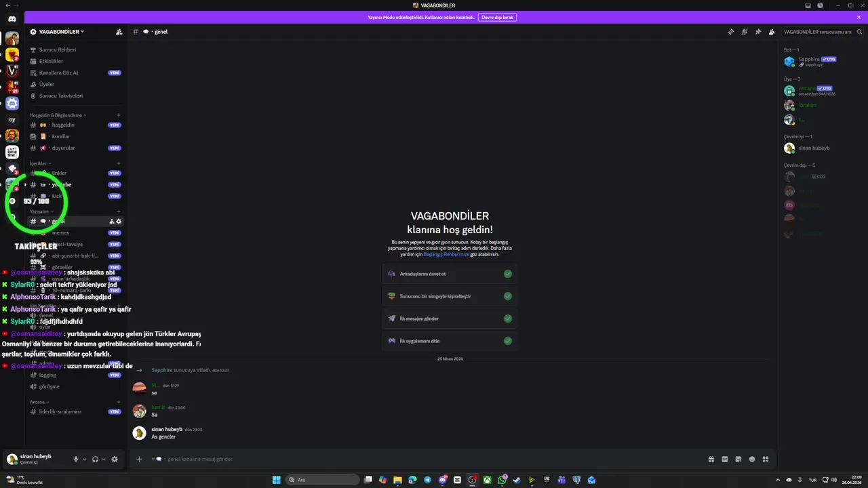Click sinan hubeyb user avatar in user panel
This screenshot has width=868, height=488.
[12, 459]
